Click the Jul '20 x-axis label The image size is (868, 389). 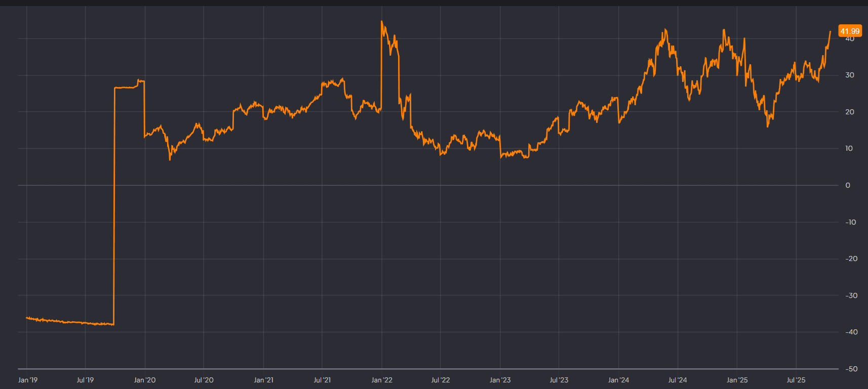(x=204, y=380)
